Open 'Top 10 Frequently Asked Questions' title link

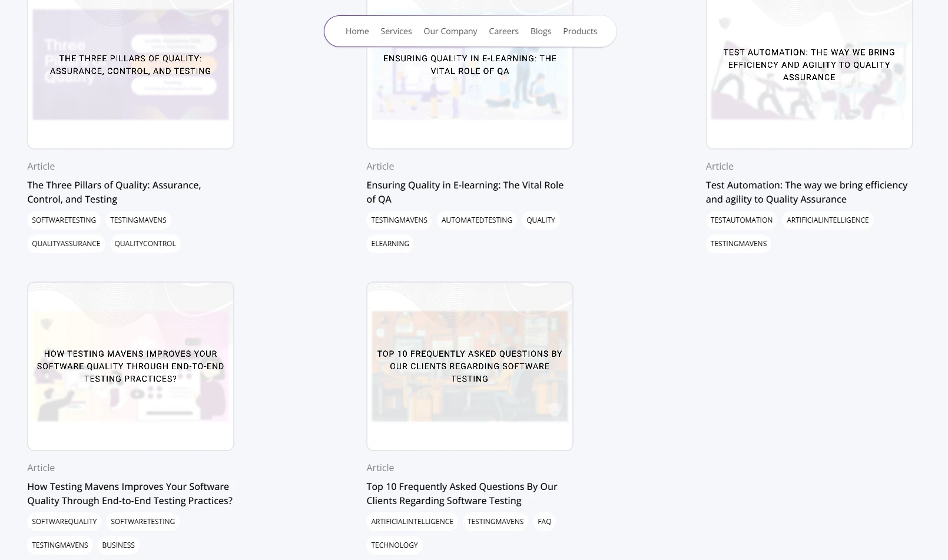pyautogui.click(x=462, y=493)
